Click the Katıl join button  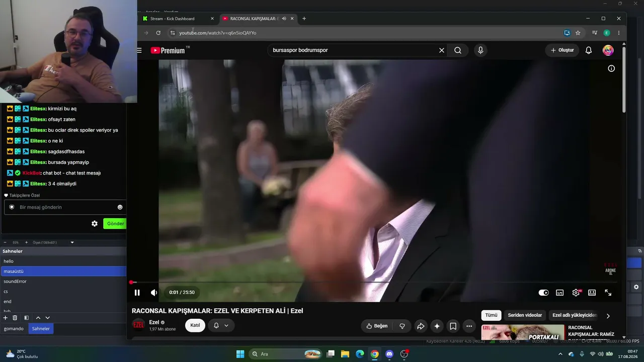(195, 325)
